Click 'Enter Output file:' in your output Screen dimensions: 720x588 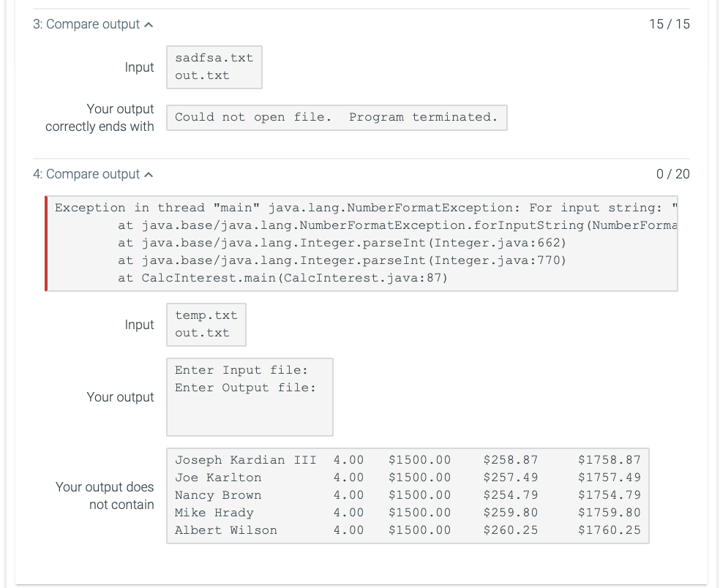pos(246,388)
